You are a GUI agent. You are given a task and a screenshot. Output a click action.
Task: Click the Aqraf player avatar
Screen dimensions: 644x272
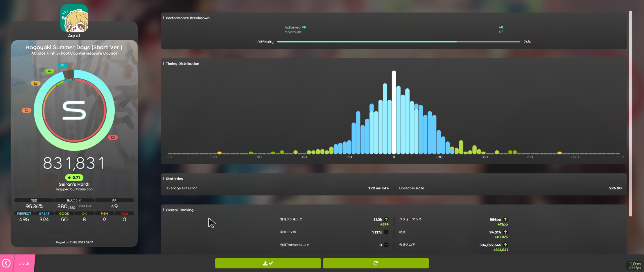tap(74, 18)
